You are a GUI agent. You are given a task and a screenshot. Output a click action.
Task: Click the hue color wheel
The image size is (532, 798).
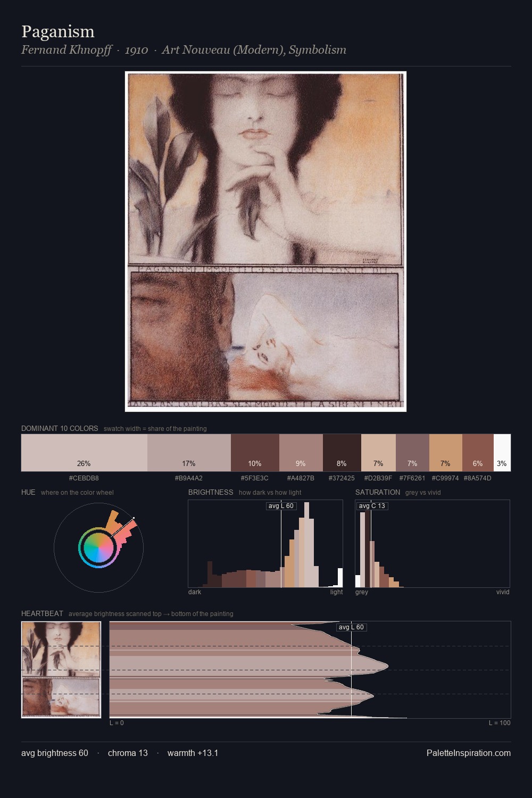98,547
